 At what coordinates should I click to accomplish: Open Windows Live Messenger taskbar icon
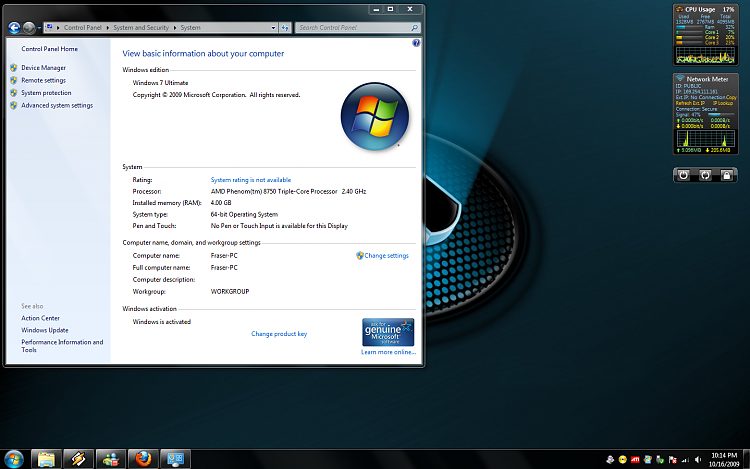pos(110,459)
